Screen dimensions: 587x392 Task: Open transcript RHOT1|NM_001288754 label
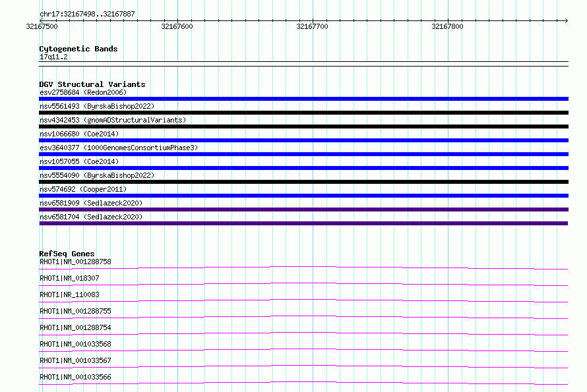[x=75, y=327]
